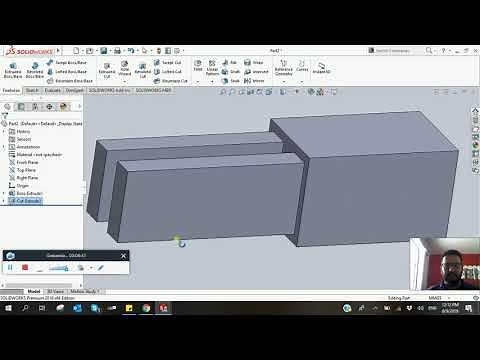The height and width of the screenshot is (360, 480).
Task: Choose Lofted Boss/Base in the ribbon
Action: pos(67,72)
